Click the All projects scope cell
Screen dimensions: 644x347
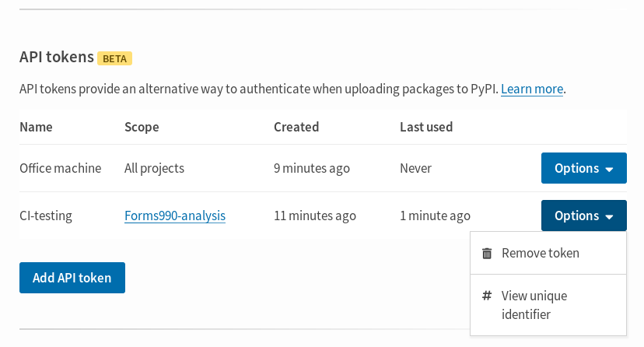click(x=155, y=168)
